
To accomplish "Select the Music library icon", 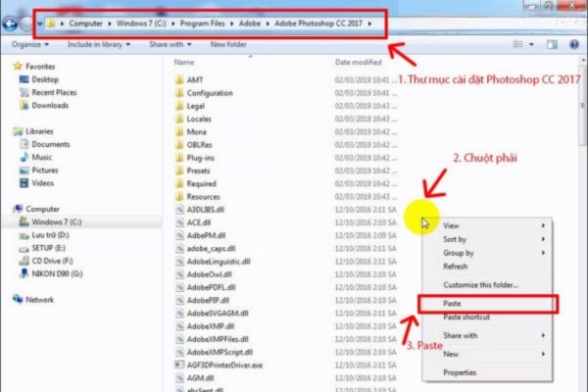I will pyautogui.click(x=23, y=157).
